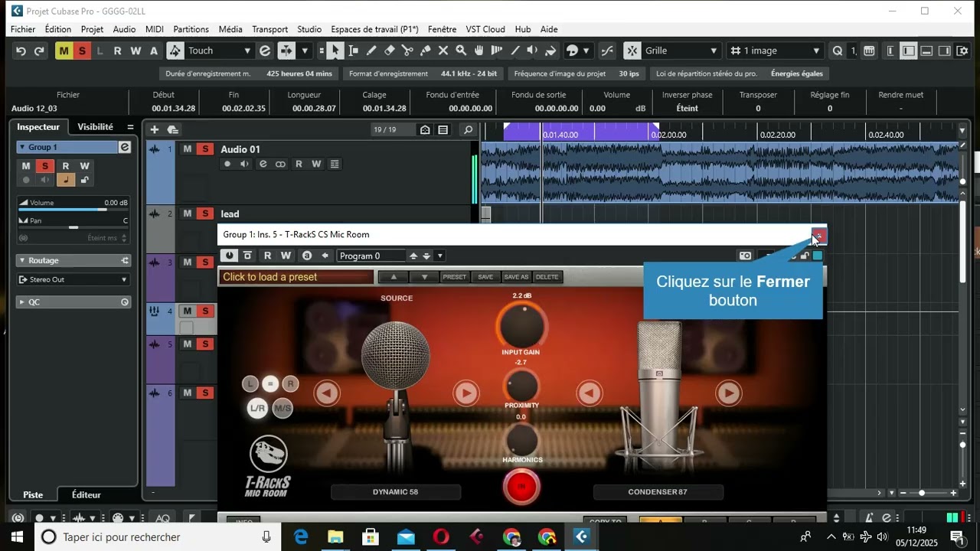Open Edit Channel Settings for Audio 01
This screenshot has width=980, height=551.
tap(263, 164)
